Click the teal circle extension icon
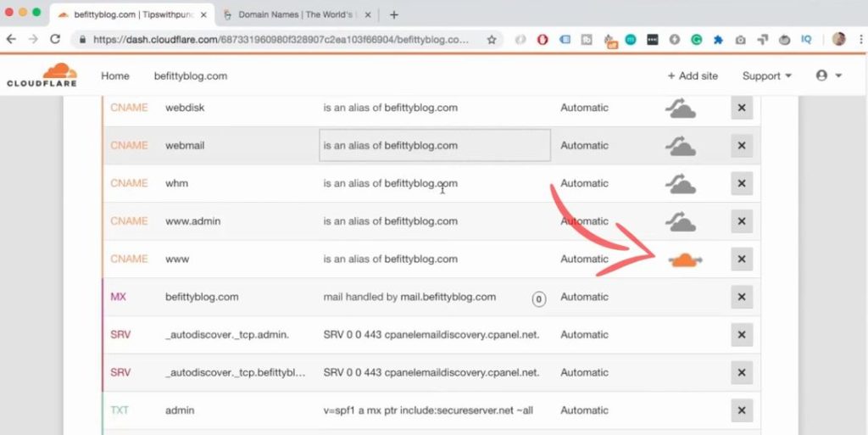 [631, 40]
